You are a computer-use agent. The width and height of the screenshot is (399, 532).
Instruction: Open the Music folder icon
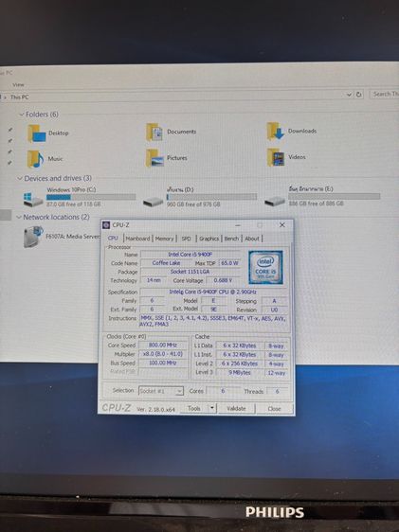(36, 159)
